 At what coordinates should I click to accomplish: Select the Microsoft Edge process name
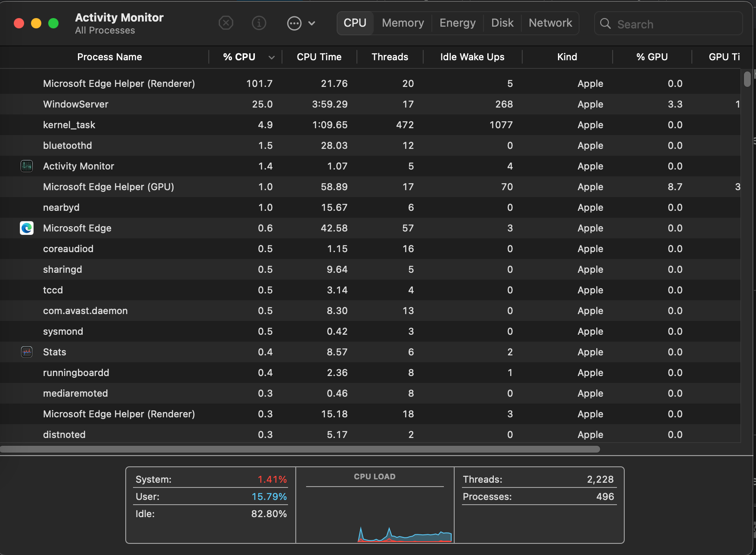click(77, 228)
